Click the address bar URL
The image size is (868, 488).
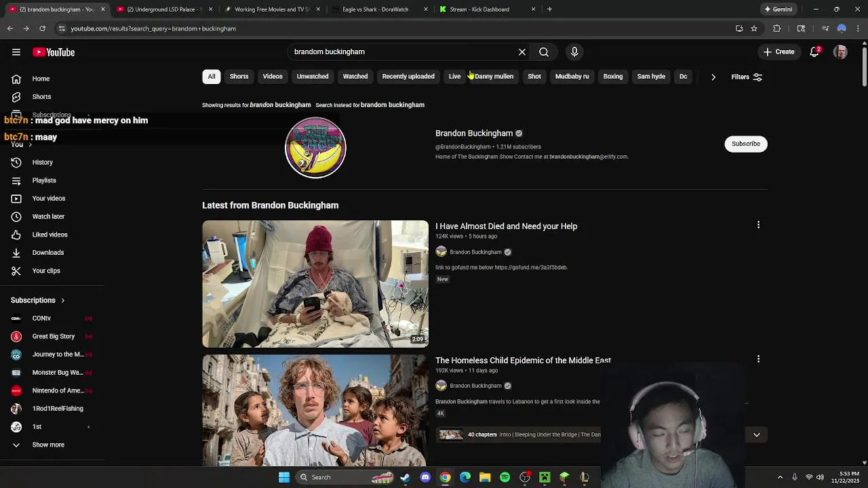(153, 28)
